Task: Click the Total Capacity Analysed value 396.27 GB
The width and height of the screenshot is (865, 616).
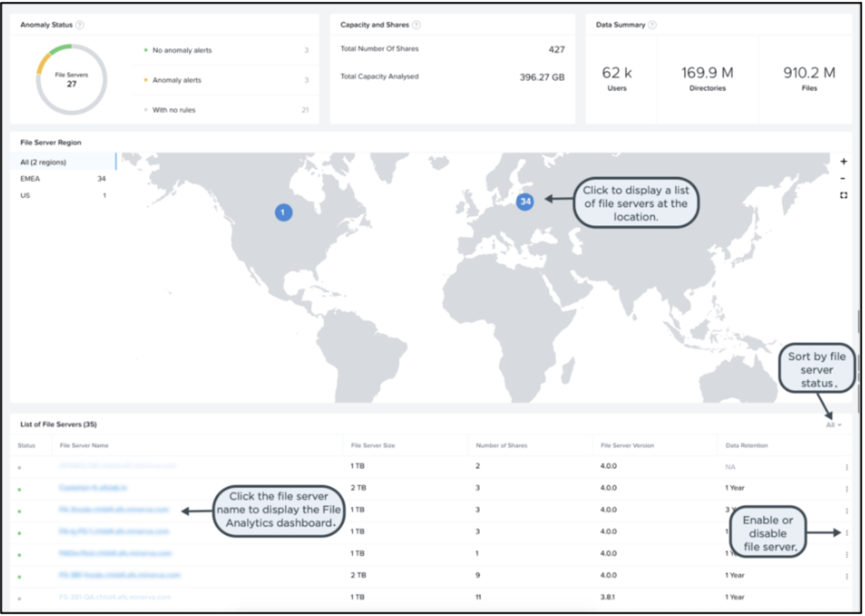Action: click(x=542, y=77)
